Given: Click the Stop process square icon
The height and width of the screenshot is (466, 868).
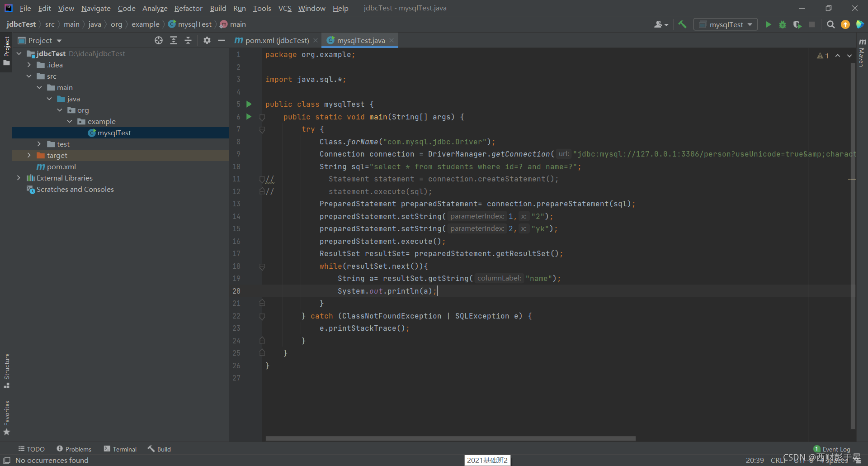Looking at the screenshot, I should [x=812, y=24].
